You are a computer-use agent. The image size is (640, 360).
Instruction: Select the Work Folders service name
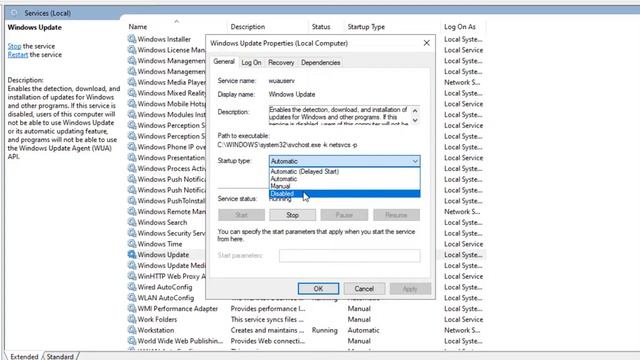coord(157,319)
